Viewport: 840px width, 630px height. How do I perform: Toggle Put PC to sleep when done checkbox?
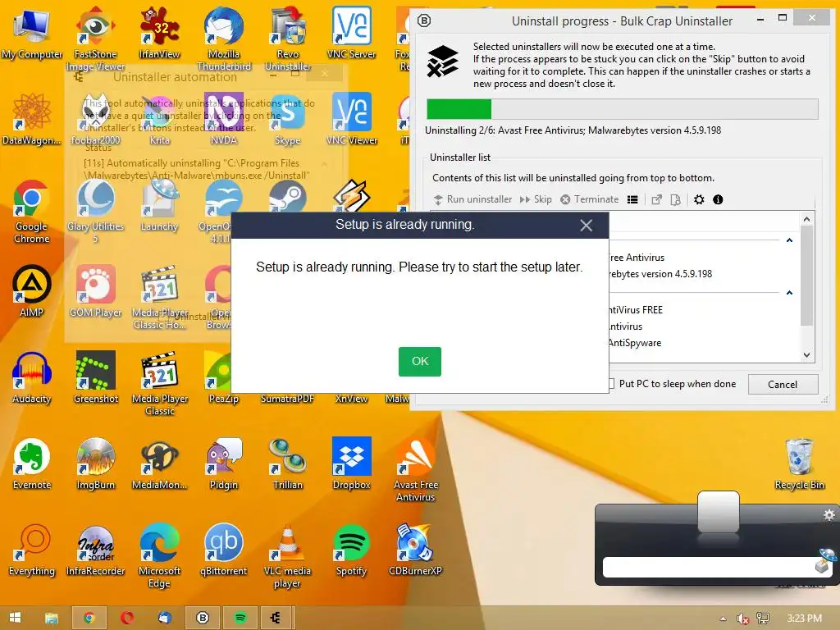611,384
